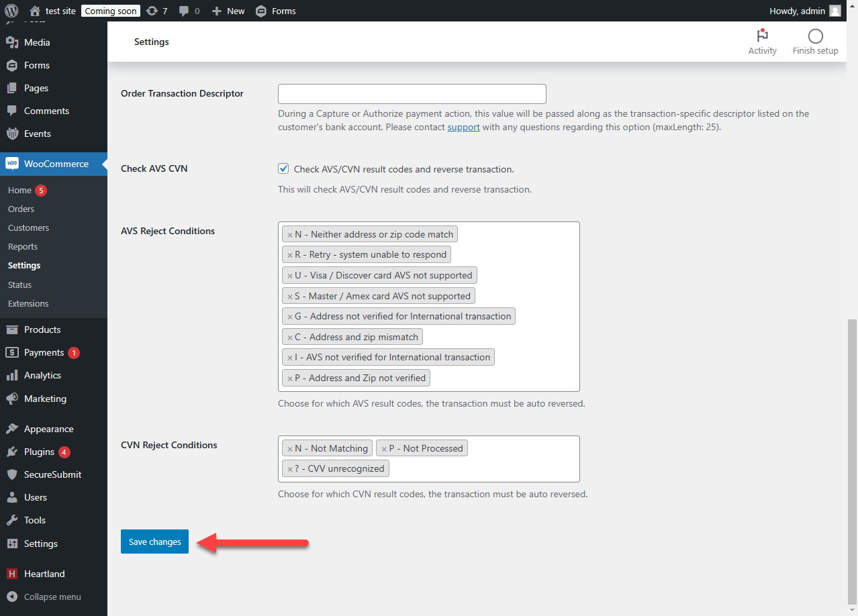Viewport: 858px width, 616px height.
Task: Click into the Order Transaction Descriptor field
Action: coord(412,94)
